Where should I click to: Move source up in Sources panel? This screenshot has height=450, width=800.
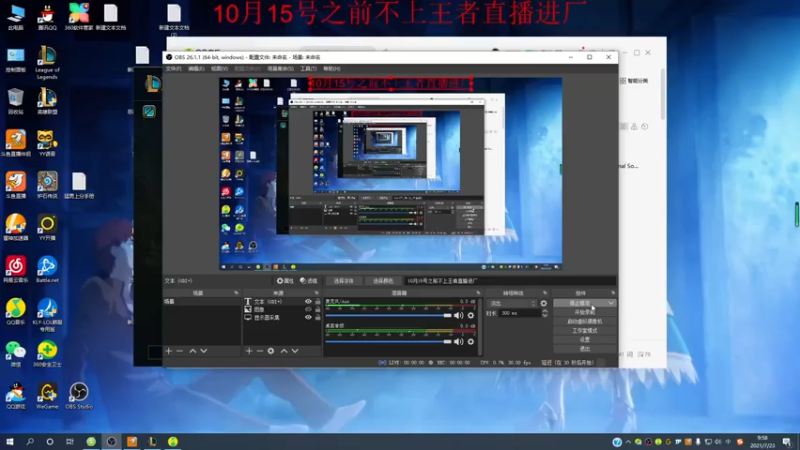[x=284, y=351]
